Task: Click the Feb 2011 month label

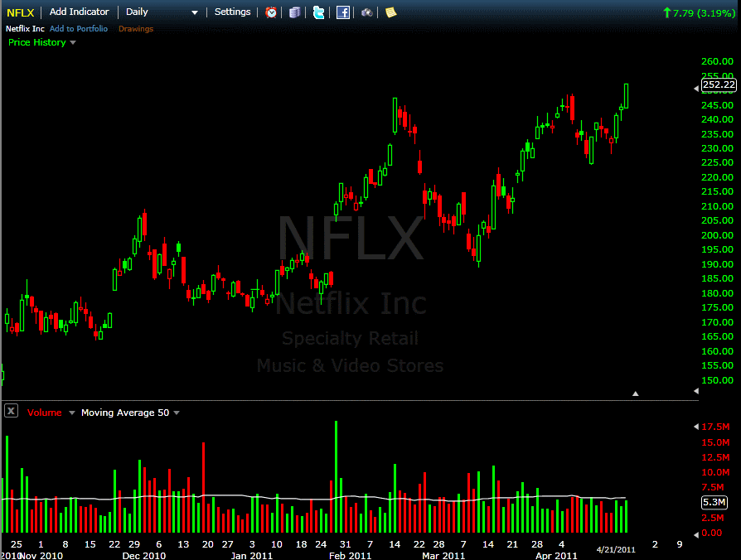Action: [350, 556]
